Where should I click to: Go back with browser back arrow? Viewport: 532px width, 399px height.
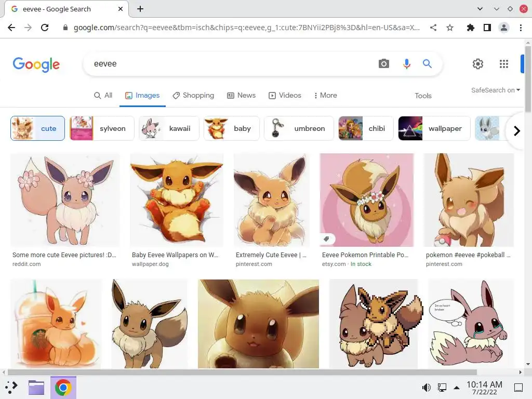click(x=11, y=28)
